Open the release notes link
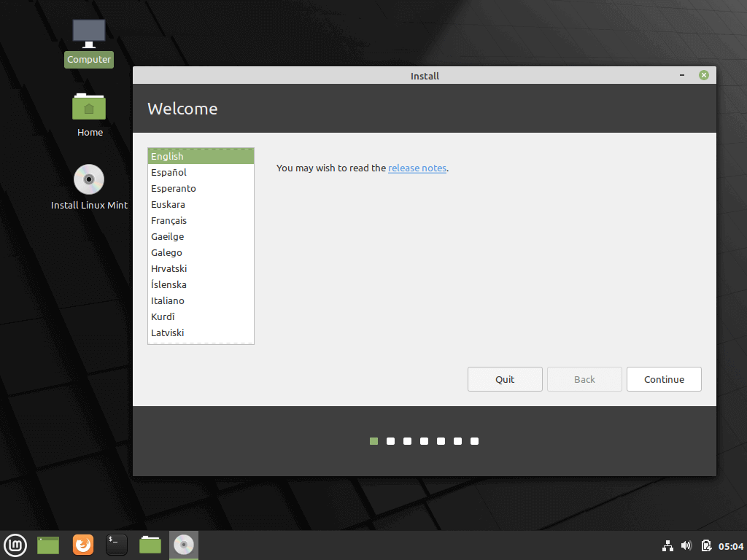Screen dimensions: 747x560 (x=417, y=168)
